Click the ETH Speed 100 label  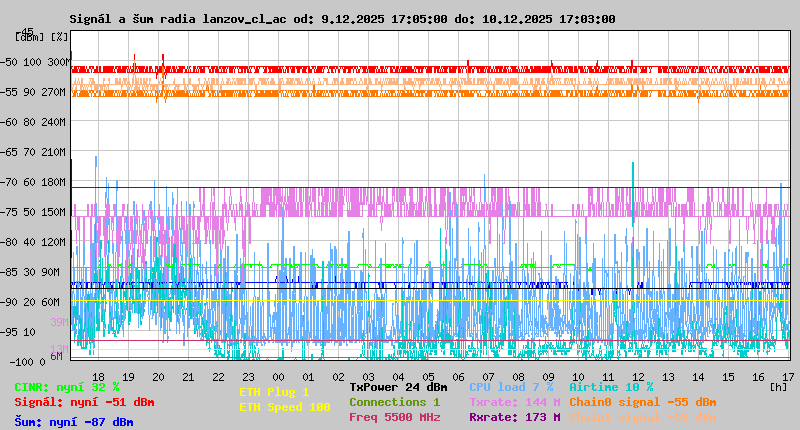pos(284,408)
